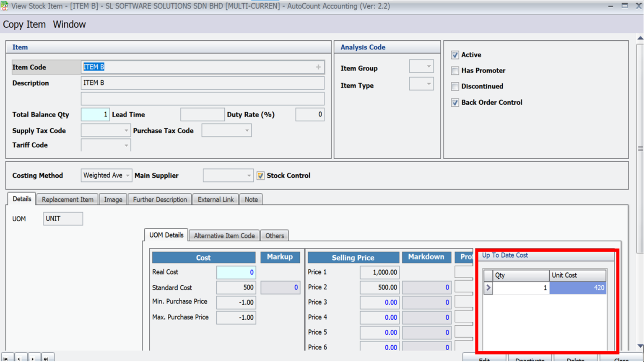
Task: Expand the Purchase Tax Code dropdown
Action: click(247, 131)
